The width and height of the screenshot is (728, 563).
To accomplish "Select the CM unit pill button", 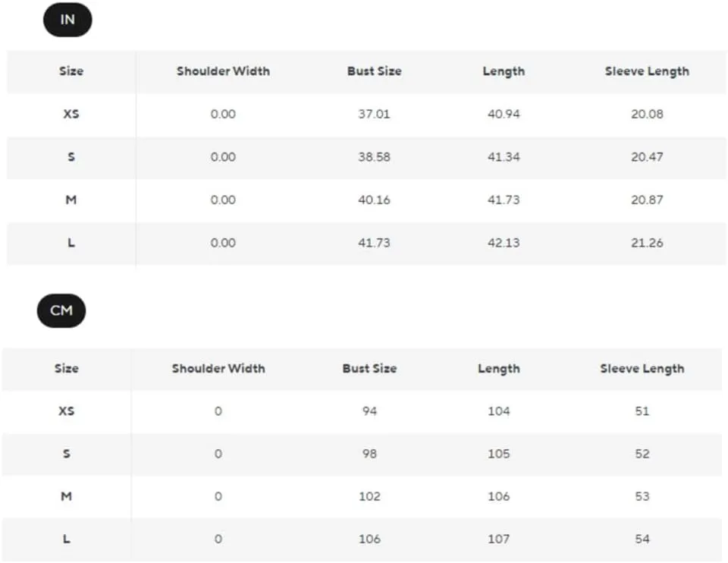I will coord(61,310).
